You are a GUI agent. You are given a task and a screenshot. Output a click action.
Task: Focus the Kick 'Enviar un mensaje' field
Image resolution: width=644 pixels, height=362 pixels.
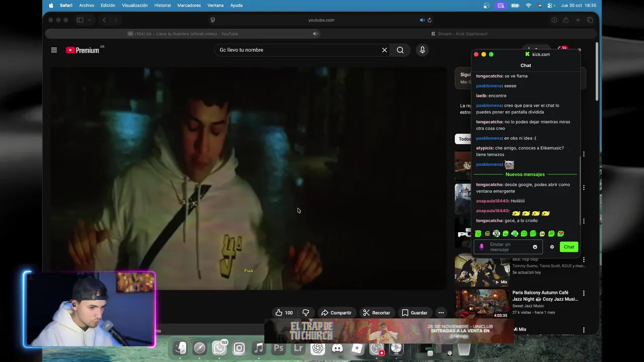(x=508, y=247)
